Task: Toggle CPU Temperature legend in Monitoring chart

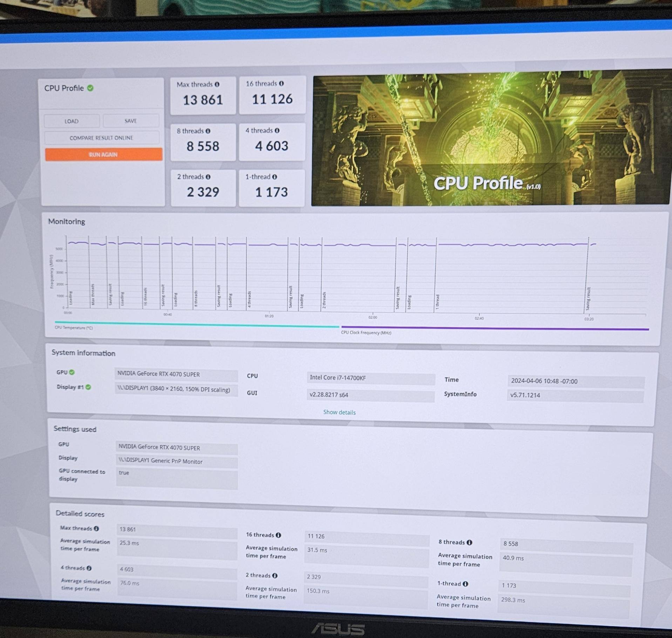Action: coord(74,328)
